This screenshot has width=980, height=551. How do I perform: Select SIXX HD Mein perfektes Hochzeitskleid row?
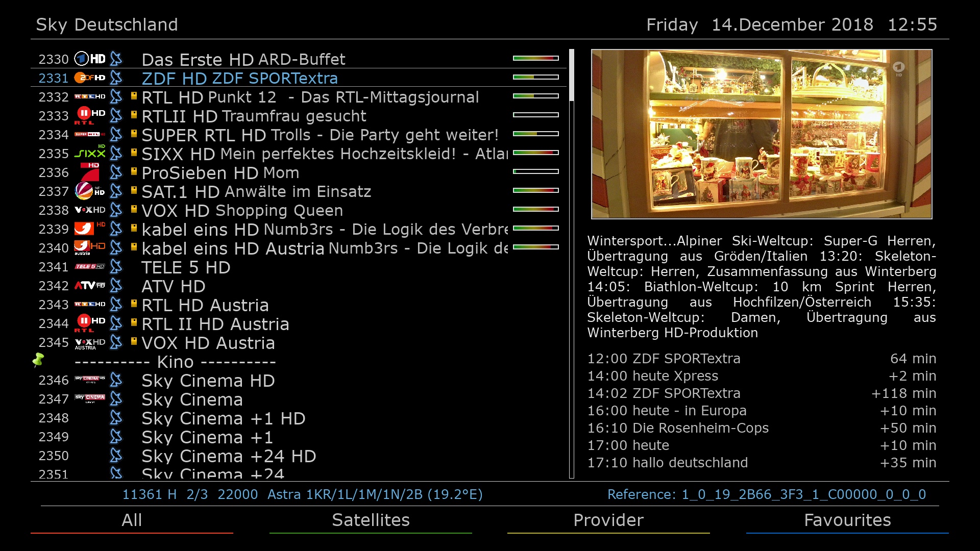(x=299, y=154)
